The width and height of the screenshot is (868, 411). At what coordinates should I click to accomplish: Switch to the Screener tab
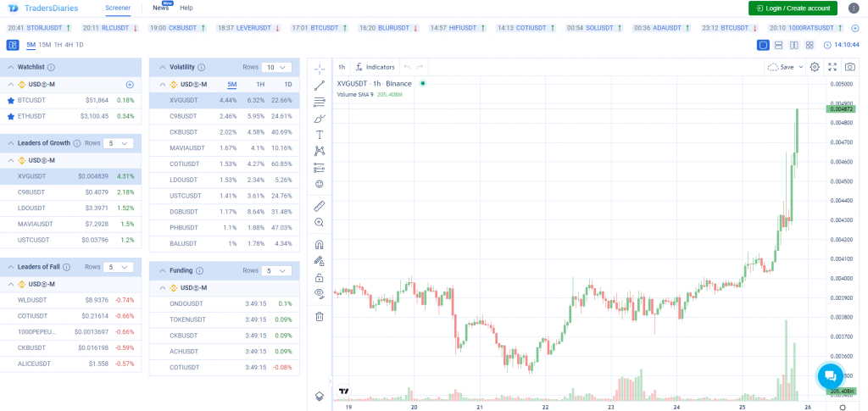(x=118, y=8)
